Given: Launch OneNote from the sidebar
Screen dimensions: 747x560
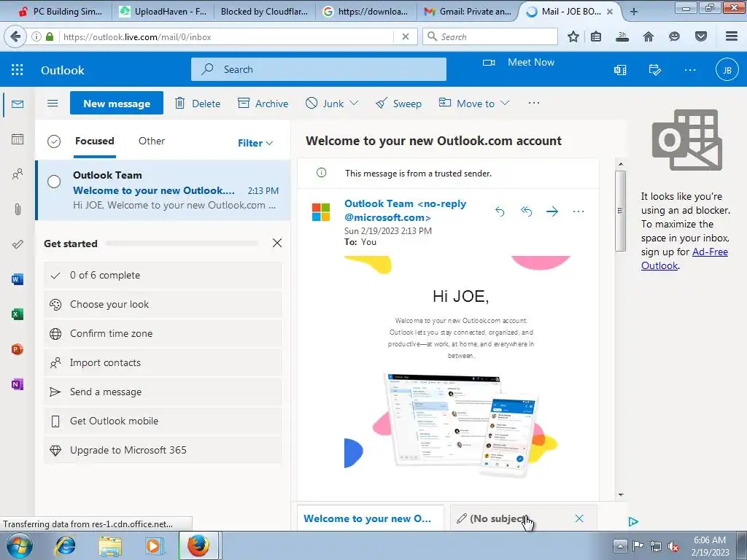Looking at the screenshot, I should pyautogui.click(x=18, y=384).
